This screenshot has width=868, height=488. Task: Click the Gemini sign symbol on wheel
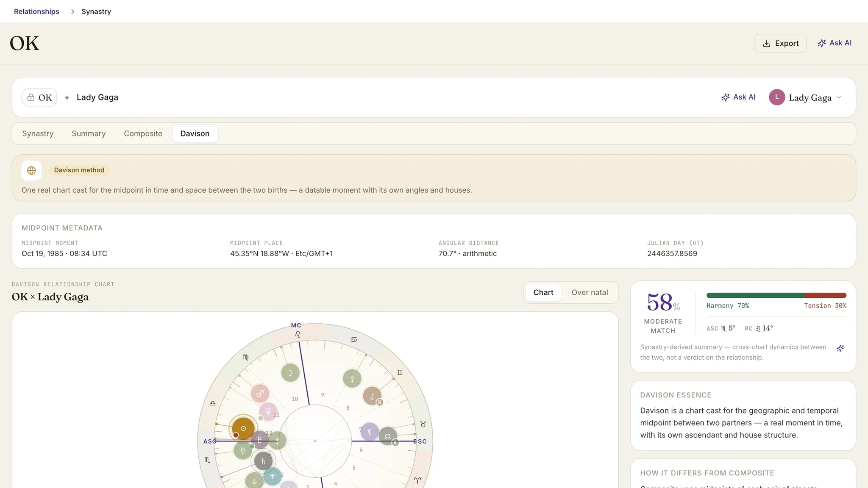coord(400,372)
